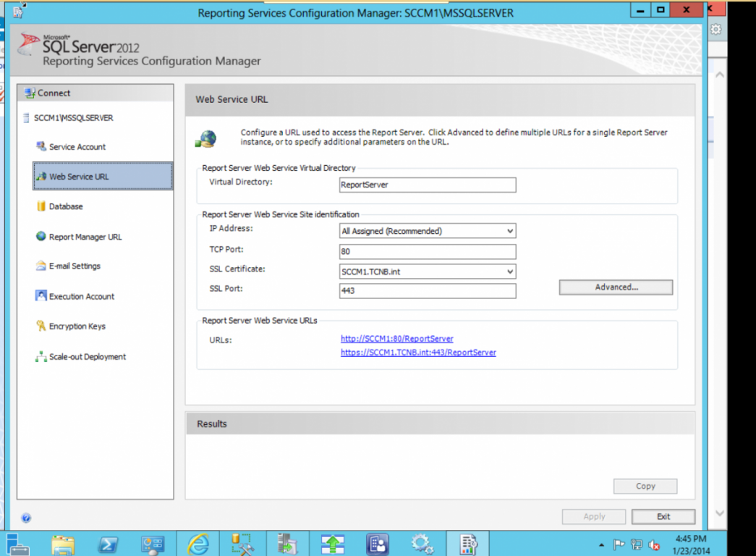
Task: Minimize the Reporting Services Configuration Manager window
Action: pos(640,10)
